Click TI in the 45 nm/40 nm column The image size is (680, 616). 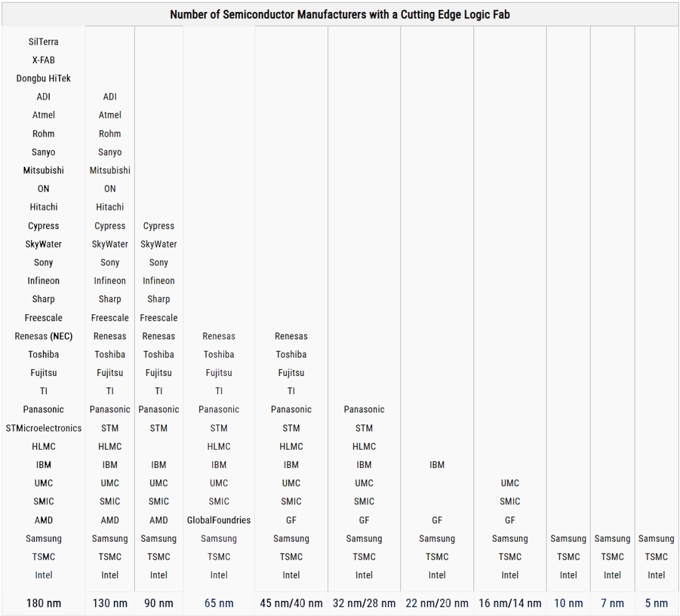click(x=291, y=391)
